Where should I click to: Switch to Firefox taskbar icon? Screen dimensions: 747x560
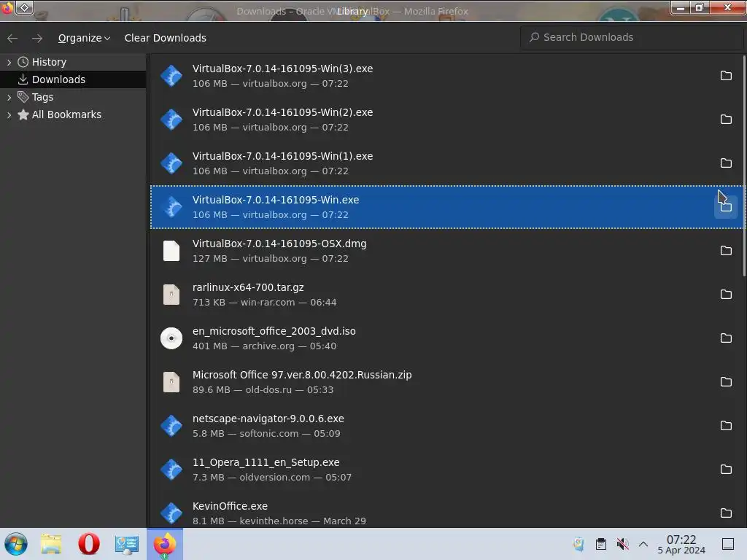click(x=164, y=544)
